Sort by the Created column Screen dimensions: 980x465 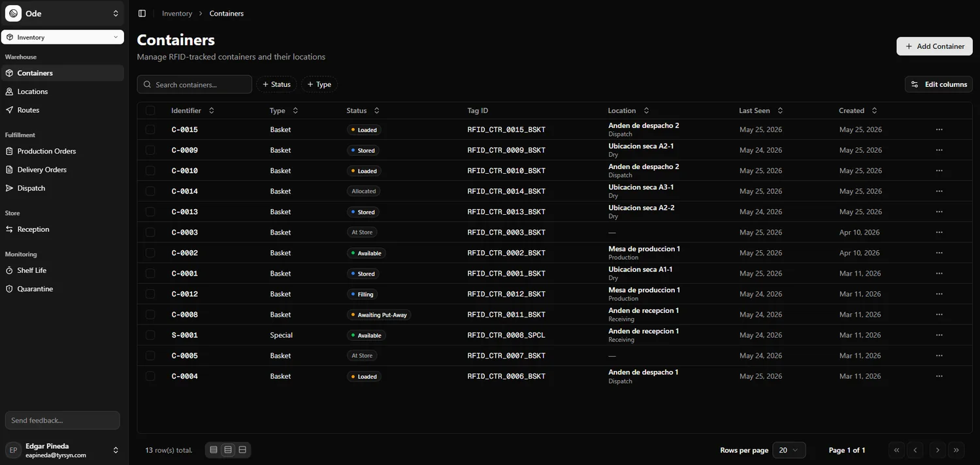(x=858, y=110)
